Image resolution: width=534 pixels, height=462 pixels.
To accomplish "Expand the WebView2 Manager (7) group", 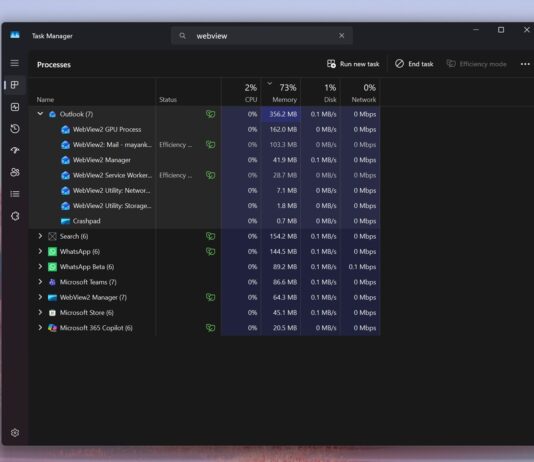I will [x=40, y=297].
